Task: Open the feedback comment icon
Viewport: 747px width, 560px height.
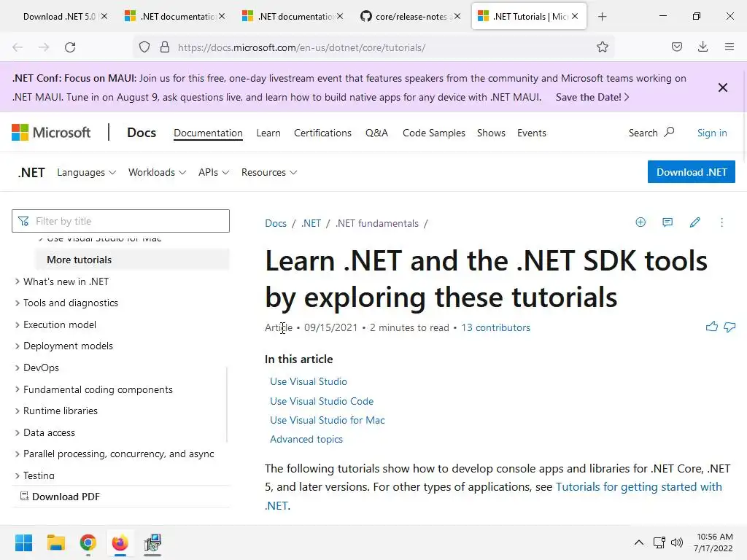Action: (x=667, y=222)
